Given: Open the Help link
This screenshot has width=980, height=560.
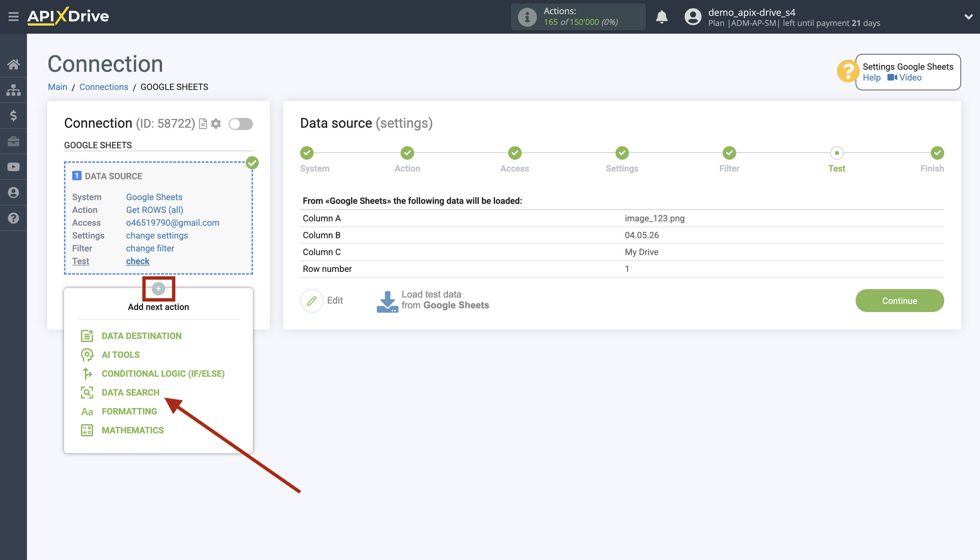Looking at the screenshot, I should tap(871, 78).
